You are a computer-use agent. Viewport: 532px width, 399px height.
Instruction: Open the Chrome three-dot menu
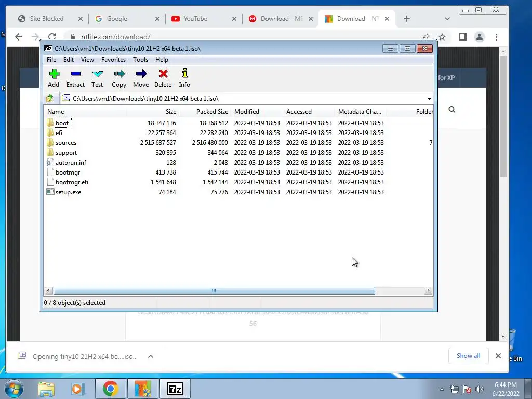[496, 37]
